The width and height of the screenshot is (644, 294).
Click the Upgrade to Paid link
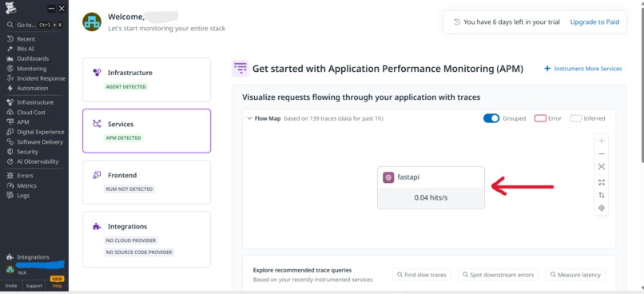594,22
